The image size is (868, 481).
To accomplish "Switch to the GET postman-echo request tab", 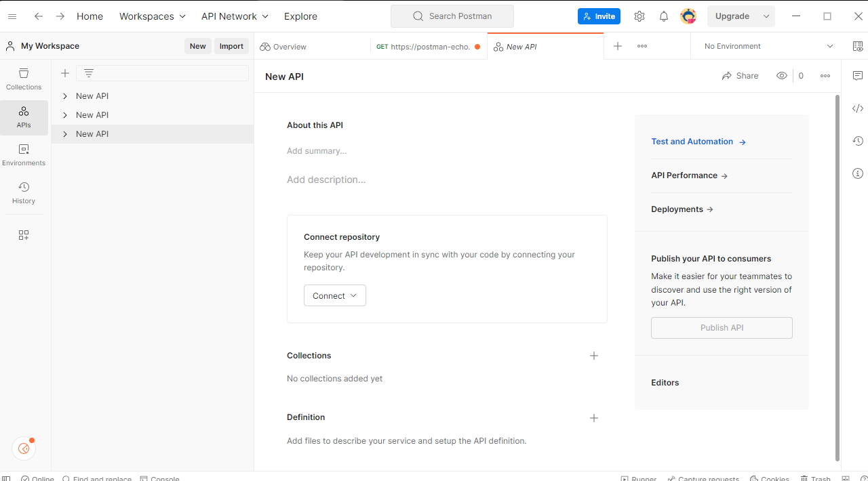I will point(429,47).
